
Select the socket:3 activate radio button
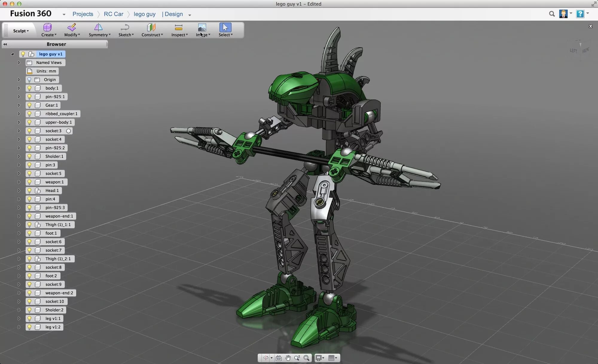[68, 131]
